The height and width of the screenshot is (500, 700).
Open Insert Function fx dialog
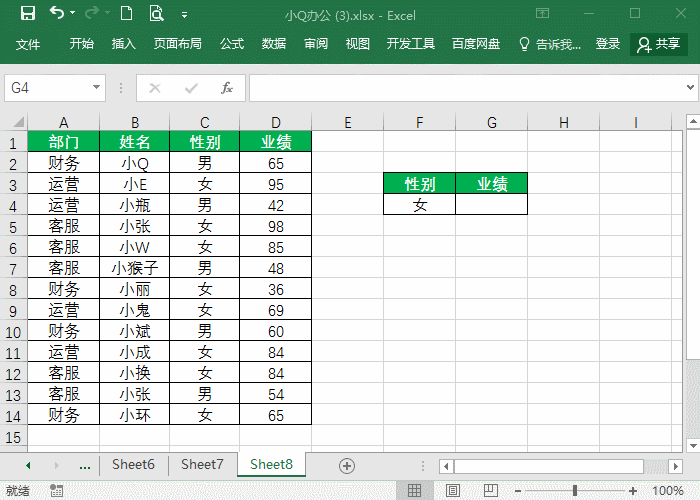tap(227, 88)
